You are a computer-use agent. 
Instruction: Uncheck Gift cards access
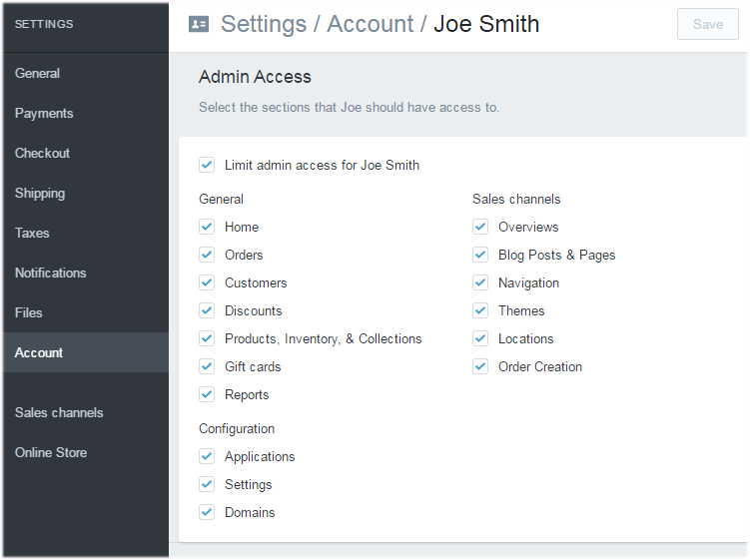(207, 366)
